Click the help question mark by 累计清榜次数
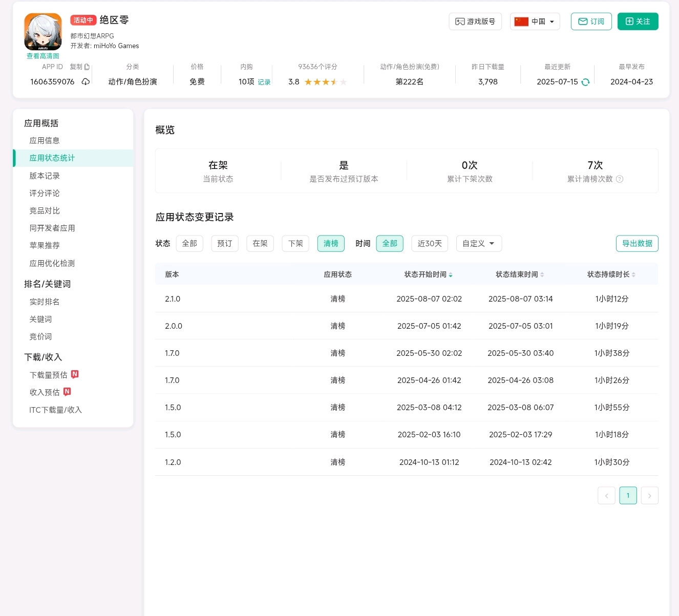This screenshot has width=679, height=616. point(620,179)
